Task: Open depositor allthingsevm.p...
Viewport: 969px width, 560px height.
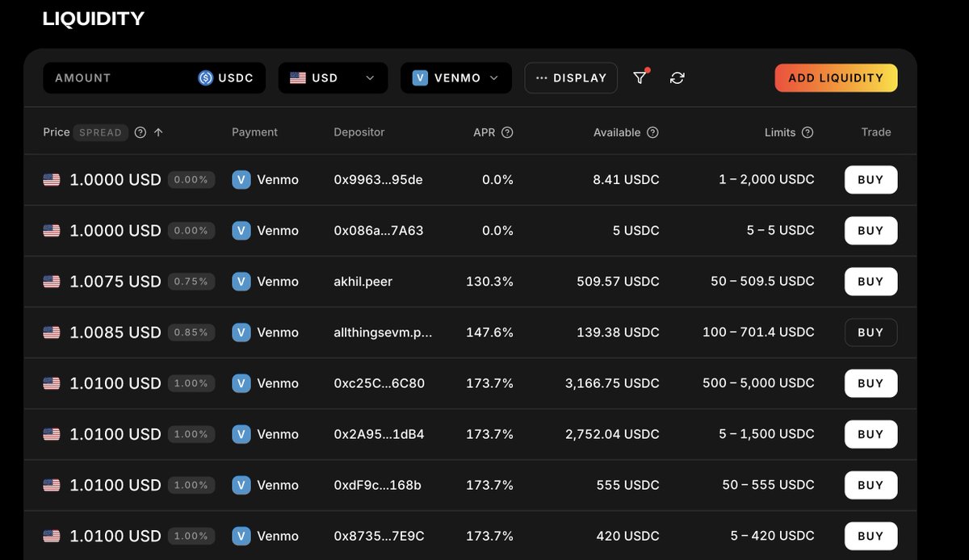Action: 383,332
